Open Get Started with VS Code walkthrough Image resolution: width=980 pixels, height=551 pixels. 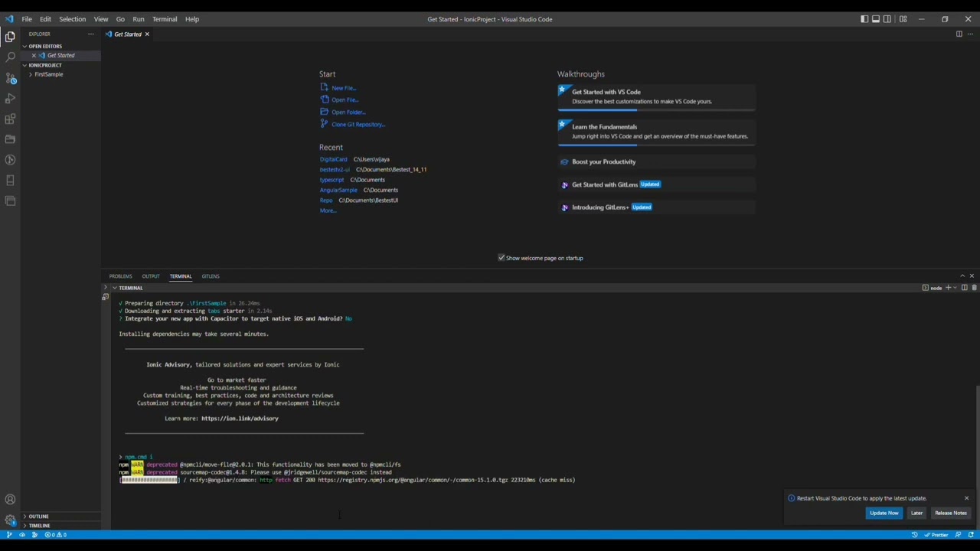656,96
